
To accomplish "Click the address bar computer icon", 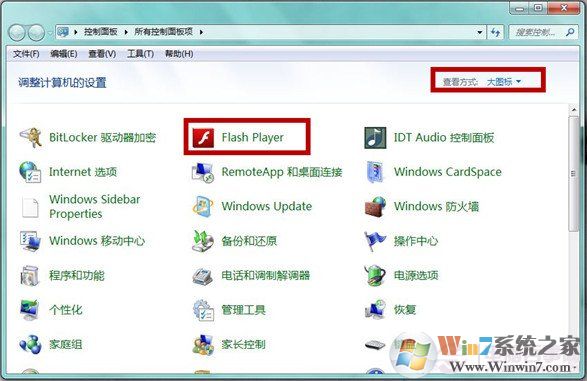I will click(63, 32).
